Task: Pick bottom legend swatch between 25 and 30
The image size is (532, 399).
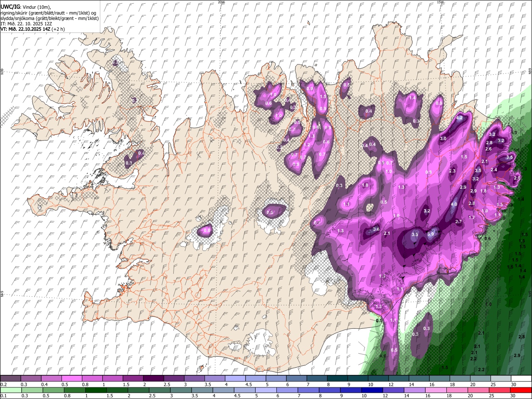Action: 499,390
